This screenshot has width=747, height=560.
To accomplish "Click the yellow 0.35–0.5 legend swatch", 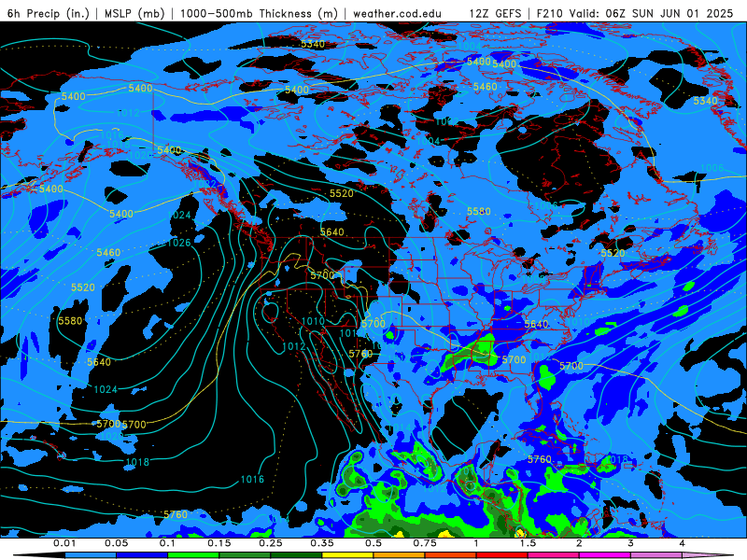I will pyautogui.click(x=347, y=555).
